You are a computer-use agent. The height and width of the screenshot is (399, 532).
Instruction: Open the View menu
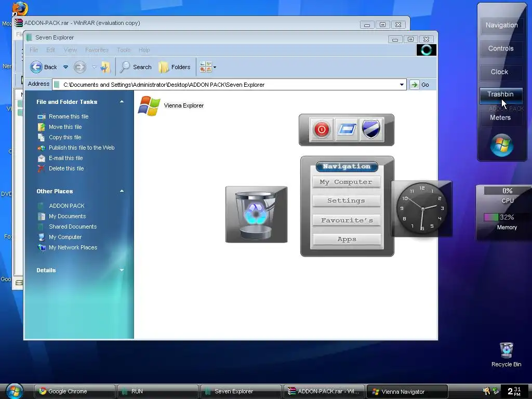coord(70,50)
